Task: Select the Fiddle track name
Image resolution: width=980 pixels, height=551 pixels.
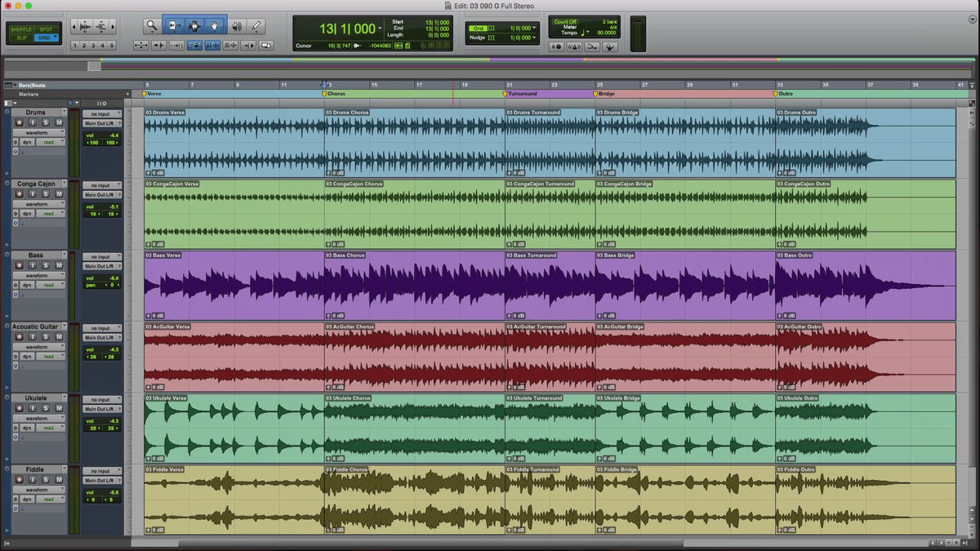Action: pyautogui.click(x=35, y=469)
